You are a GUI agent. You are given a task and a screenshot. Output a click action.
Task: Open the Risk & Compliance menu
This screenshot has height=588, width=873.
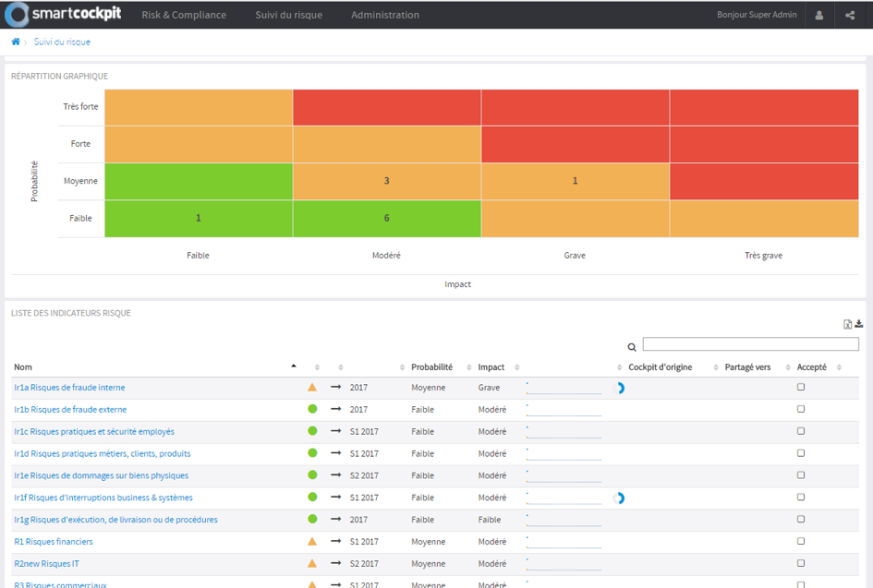click(184, 15)
